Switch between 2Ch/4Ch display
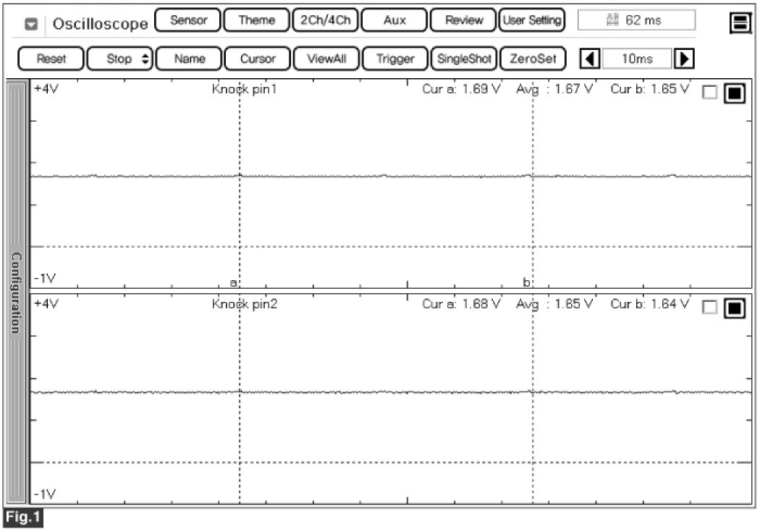760x532 pixels. point(325,20)
